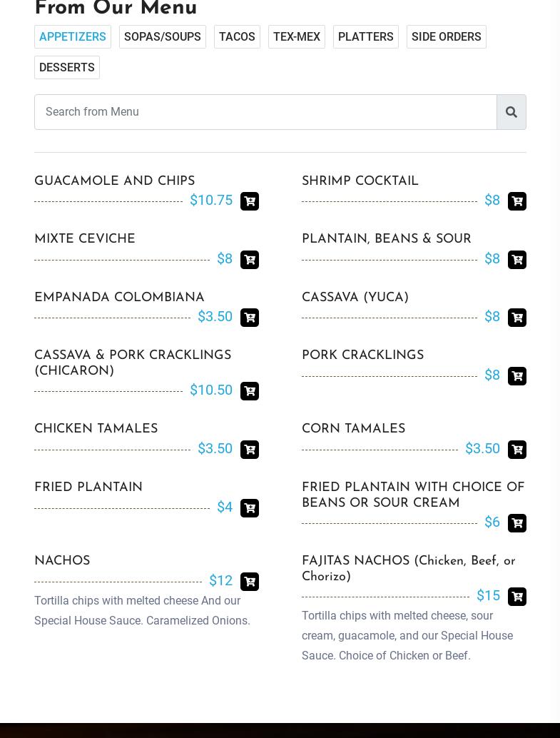Add Cassava (Yuca) to cart
560x738 pixels.
click(517, 318)
